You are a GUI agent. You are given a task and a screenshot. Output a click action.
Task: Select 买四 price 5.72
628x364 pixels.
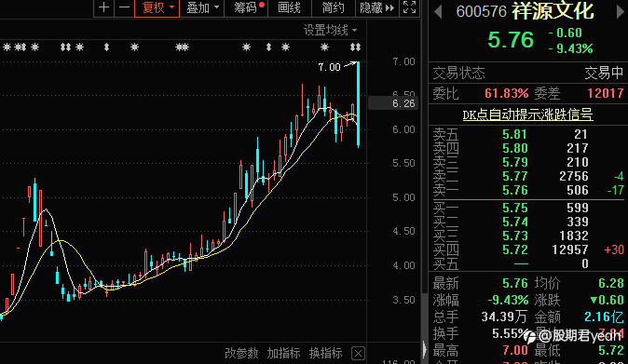pyautogui.click(x=514, y=250)
